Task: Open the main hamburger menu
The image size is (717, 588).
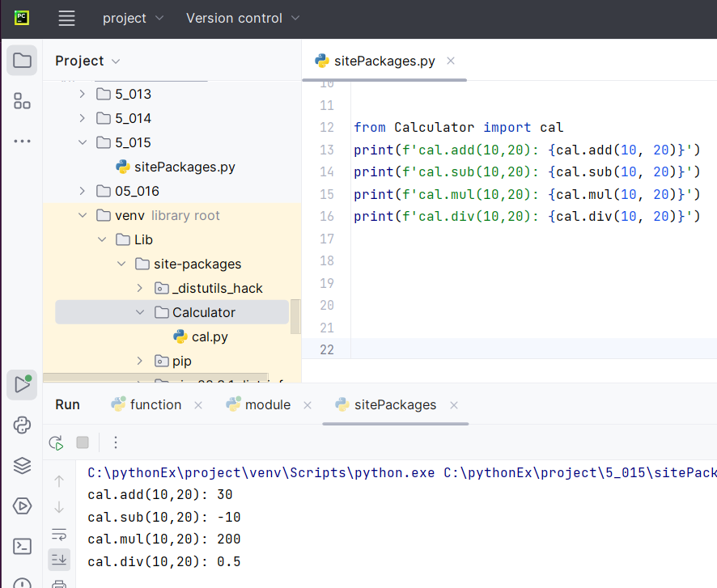Action: tap(66, 19)
